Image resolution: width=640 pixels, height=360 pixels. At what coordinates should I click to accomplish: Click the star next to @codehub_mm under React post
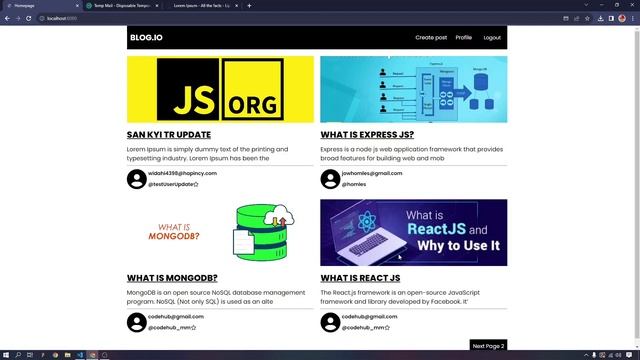[387, 327]
